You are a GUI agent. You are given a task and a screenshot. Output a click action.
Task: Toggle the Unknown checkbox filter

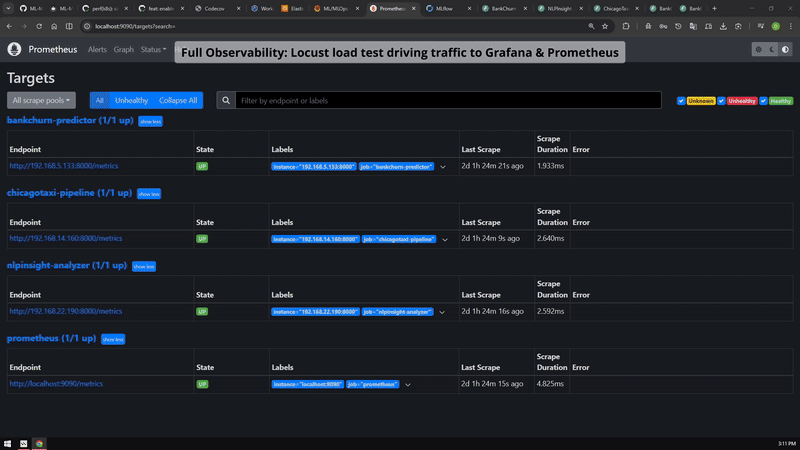[681, 101]
